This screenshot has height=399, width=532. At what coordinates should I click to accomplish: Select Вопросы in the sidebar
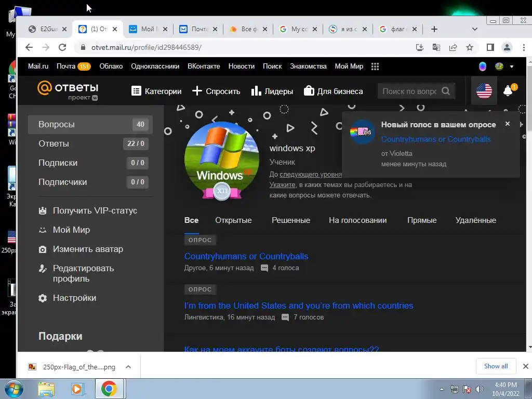point(90,125)
